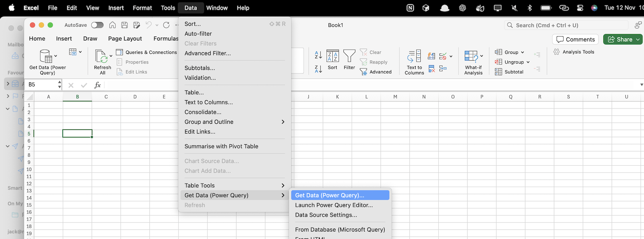Click the Sort A to Z ascending icon
The height and width of the screenshot is (239, 644).
[318, 55]
